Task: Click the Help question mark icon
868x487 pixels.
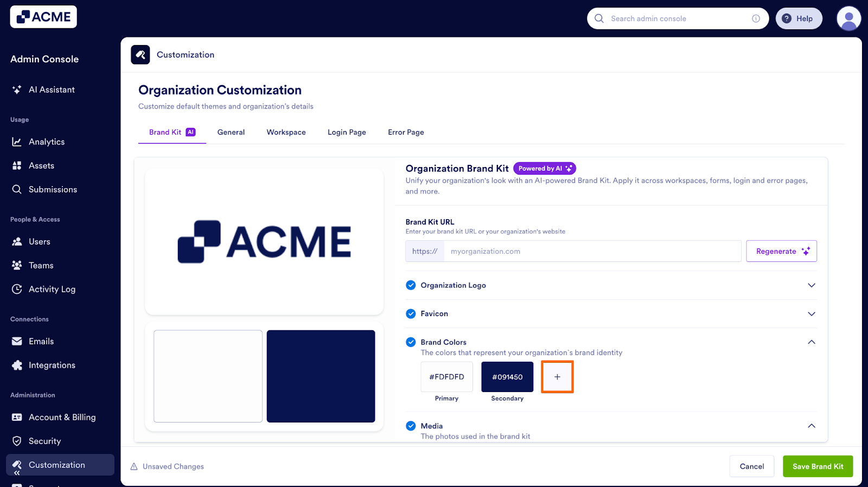Action: tap(787, 18)
